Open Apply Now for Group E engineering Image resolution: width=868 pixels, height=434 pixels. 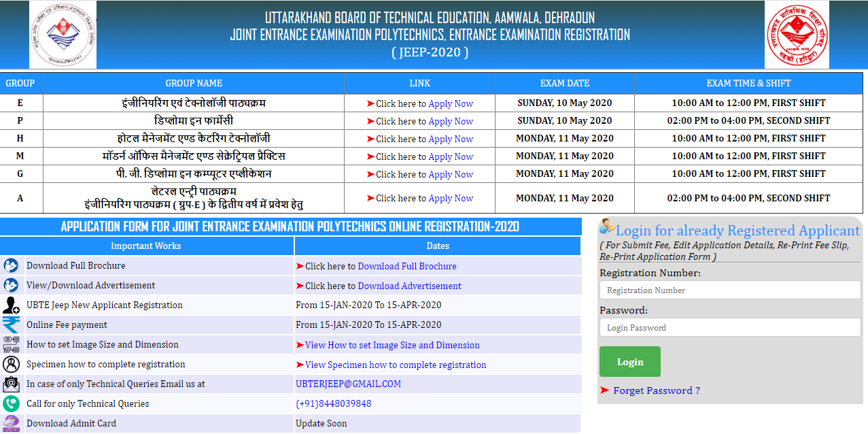click(451, 103)
